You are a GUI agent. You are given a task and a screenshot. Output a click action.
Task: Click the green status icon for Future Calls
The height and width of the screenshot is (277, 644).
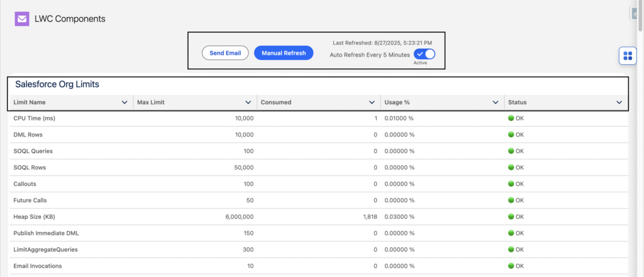[511, 200]
